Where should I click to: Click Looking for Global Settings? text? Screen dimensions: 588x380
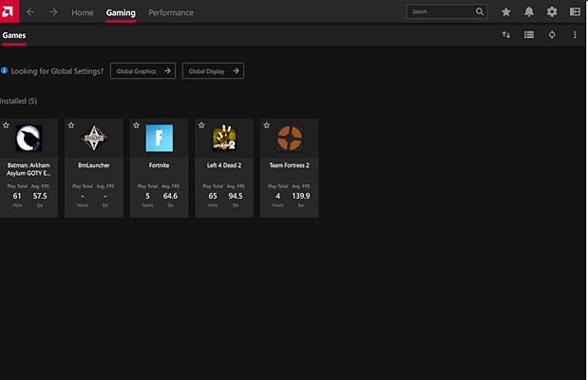pos(57,71)
